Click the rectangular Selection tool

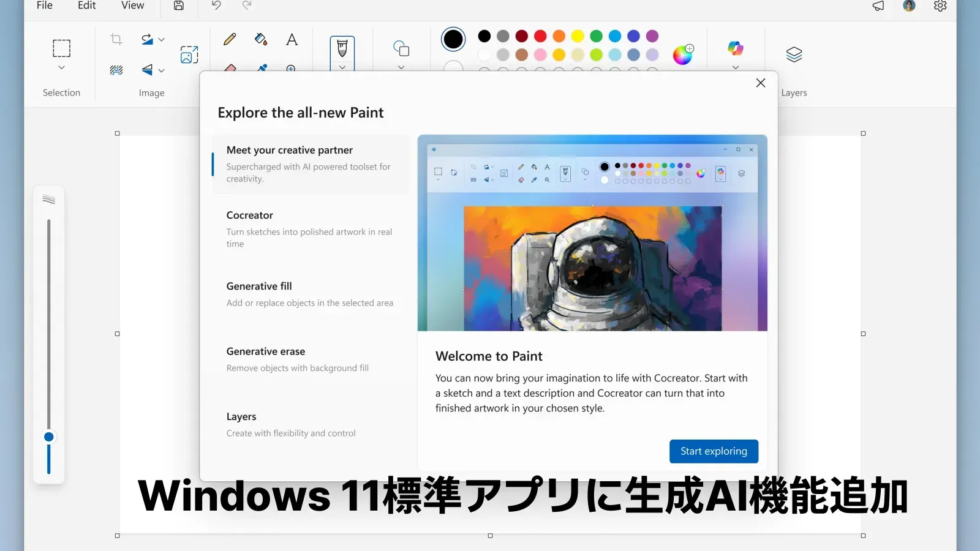pyautogui.click(x=61, y=48)
